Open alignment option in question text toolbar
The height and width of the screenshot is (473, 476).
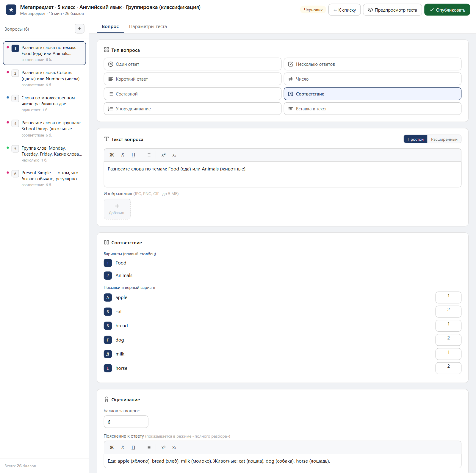pyautogui.click(x=149, y=155)
